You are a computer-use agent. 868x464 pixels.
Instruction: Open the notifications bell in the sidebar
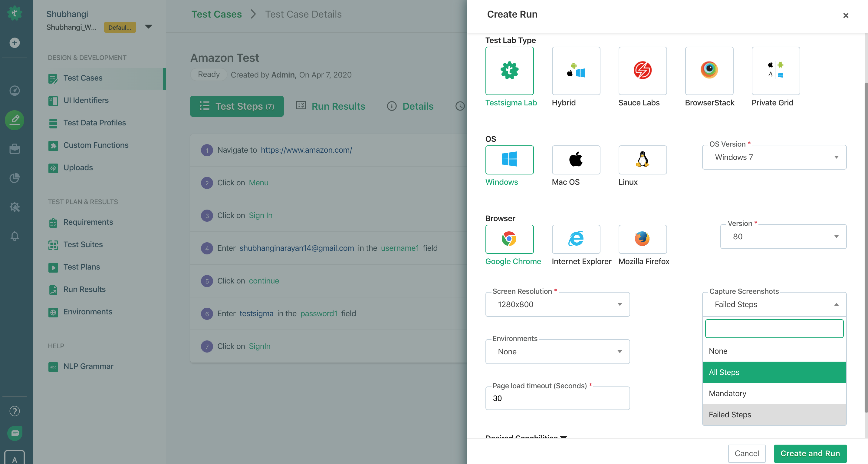tap(15, 236)
